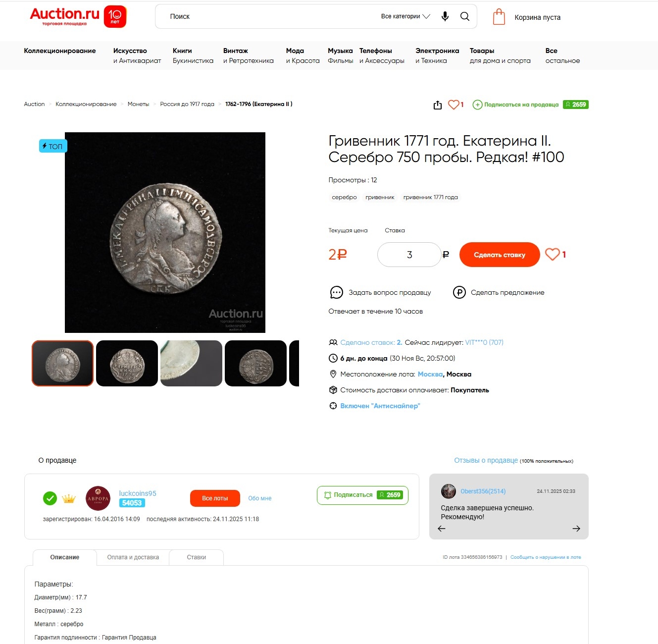This screenshot has width=658, height=644.
Task: Open seller profile link luckcoins95
Action: (x=138, y=493)
